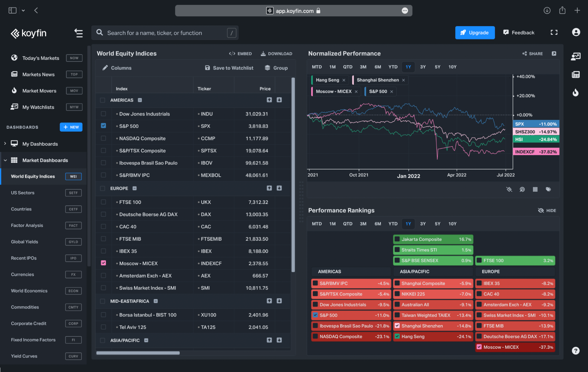
Task: Select MTD range in Performance Rankings
Action: (317, 224)
